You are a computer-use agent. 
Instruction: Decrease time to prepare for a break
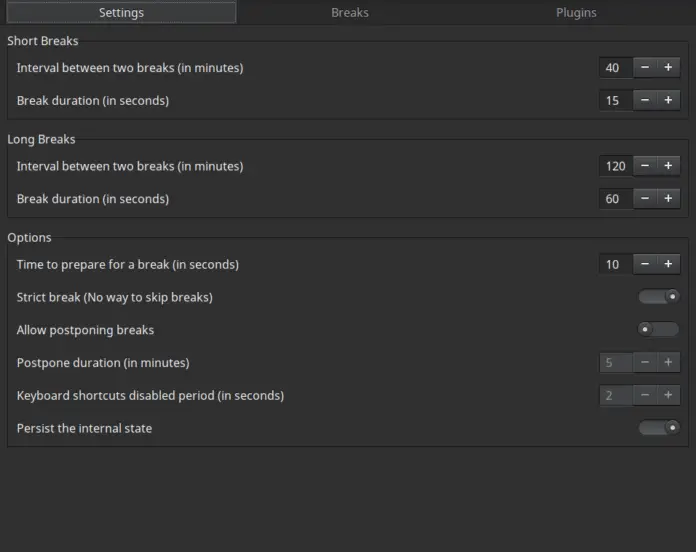645,264
